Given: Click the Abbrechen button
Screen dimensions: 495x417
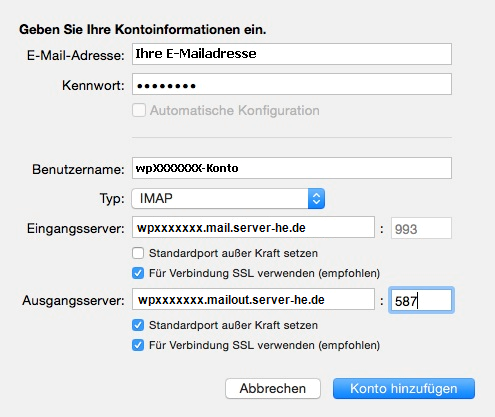Looking at the screenshot, I should pyautogui.click(x=273, y=388).
